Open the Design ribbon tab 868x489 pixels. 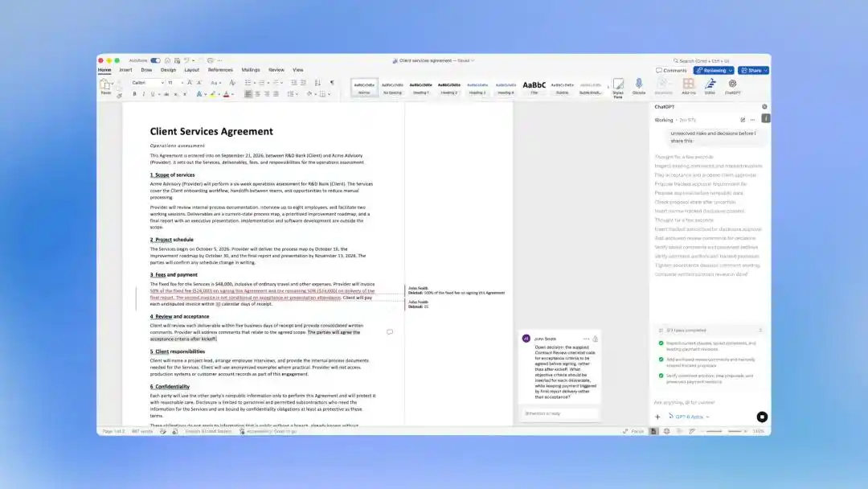[168, 70]
